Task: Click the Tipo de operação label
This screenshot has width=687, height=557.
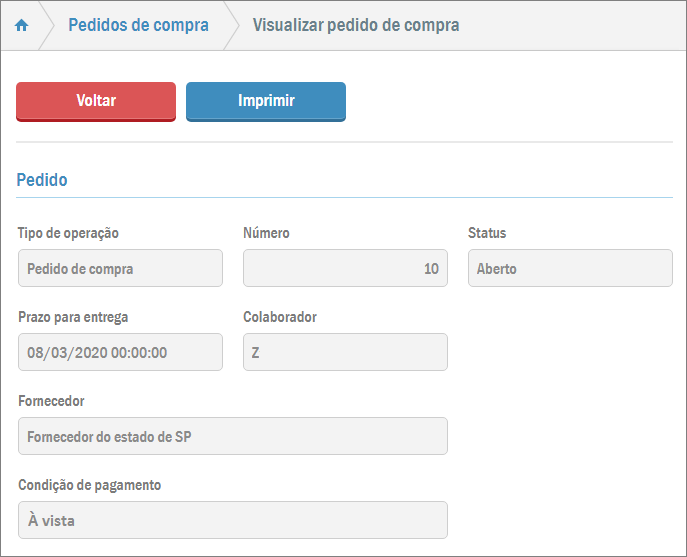Action: click(68, 233)
